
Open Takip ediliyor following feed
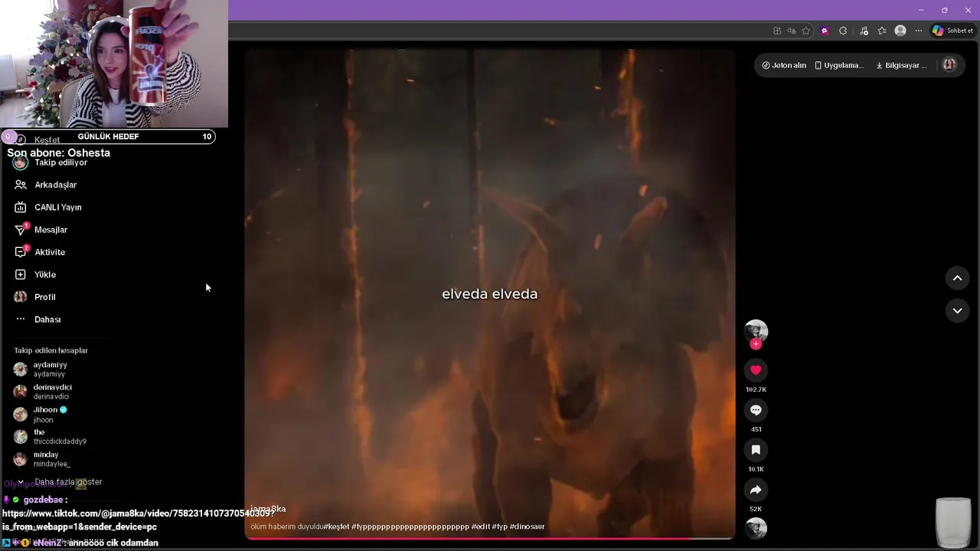[60, 162]
